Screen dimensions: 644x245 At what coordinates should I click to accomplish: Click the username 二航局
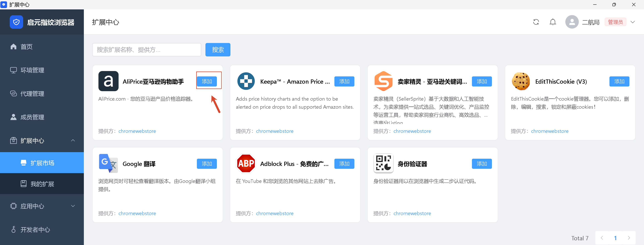point(591,22)
